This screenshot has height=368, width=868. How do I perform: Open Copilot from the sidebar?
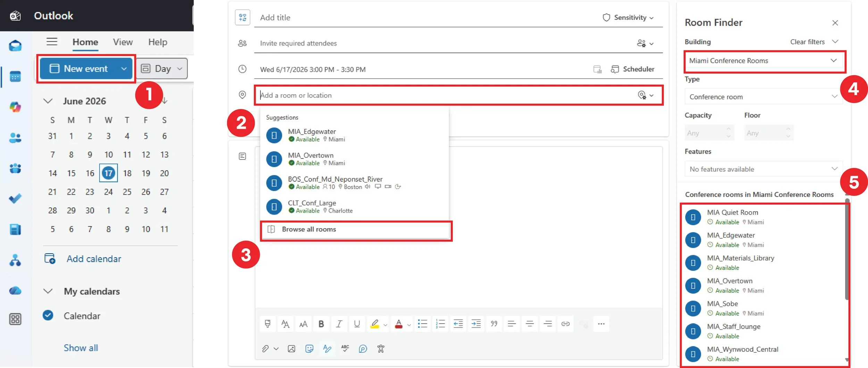pyautogui.click(x=15, y=107)
